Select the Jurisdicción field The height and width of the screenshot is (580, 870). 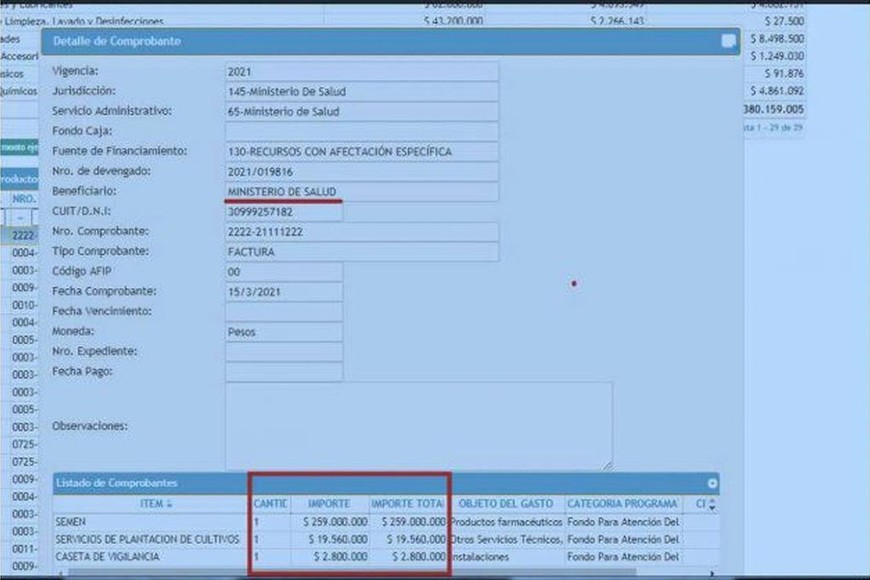361,92
